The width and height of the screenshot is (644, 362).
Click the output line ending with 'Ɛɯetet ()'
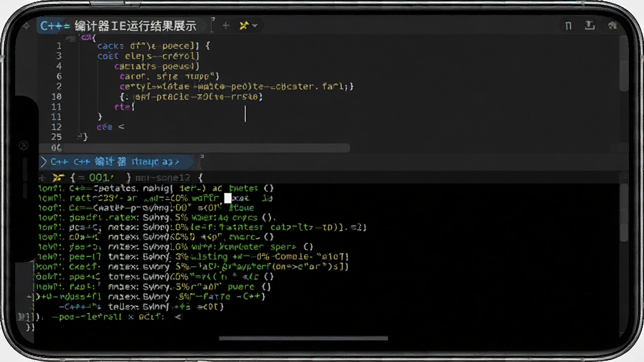[x=156, y=189]
